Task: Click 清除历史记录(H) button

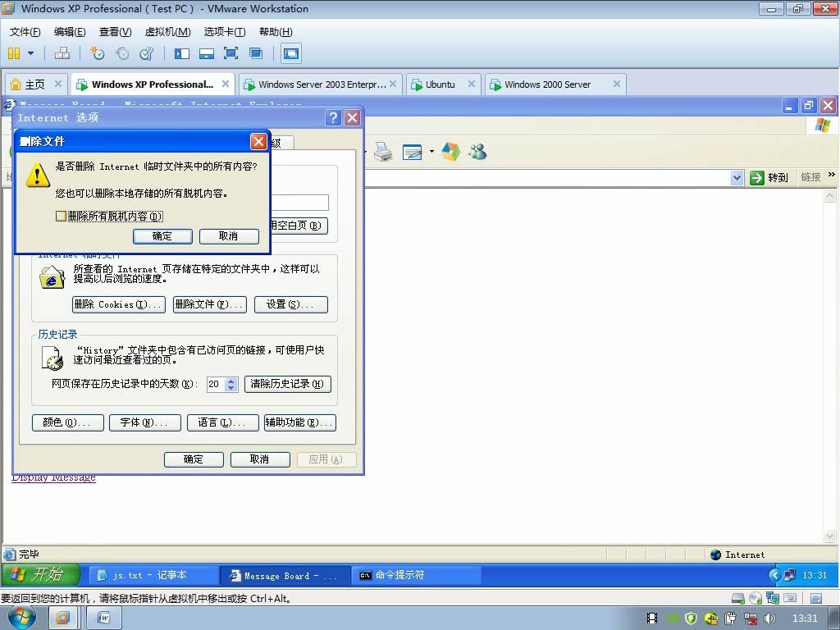Action: (288, 384)
